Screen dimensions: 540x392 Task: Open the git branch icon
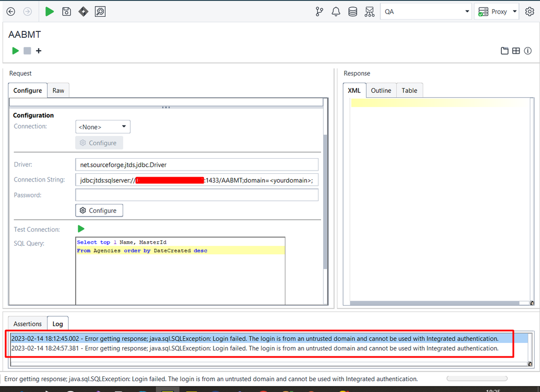(319, 12)
